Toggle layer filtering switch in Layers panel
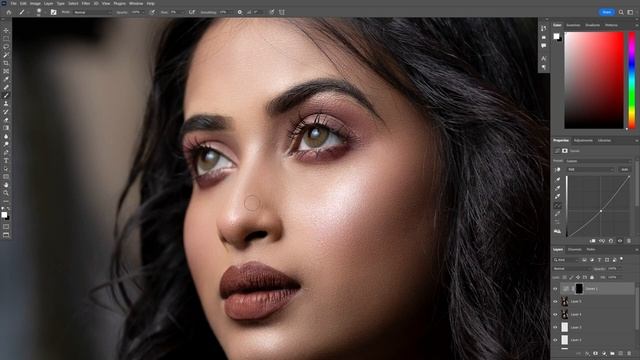Viewport: 640px width, 360px height. pyautogui.click(x=621, y=259)
